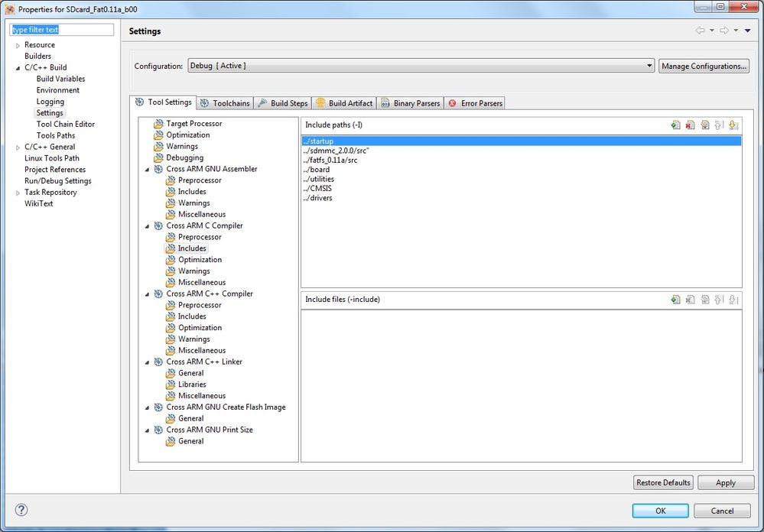
Task: Move selected include path up
Action: point(719,125)
